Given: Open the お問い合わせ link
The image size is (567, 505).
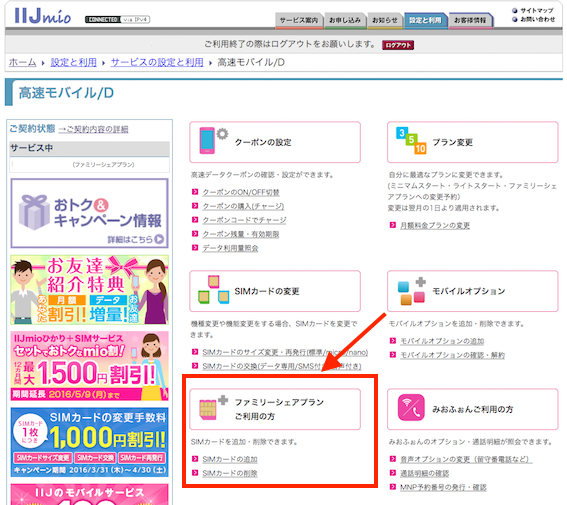Looking at the screenshot, I should (x=537, y=19).
